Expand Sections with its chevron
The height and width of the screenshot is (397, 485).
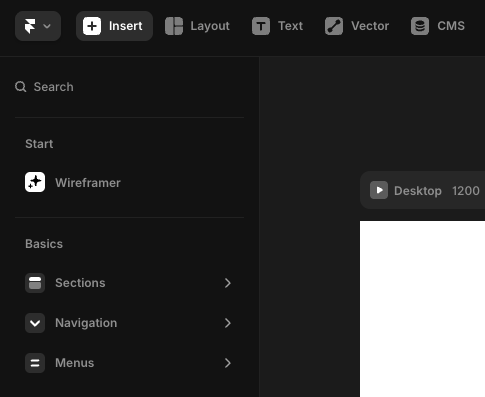click(228, 283)
